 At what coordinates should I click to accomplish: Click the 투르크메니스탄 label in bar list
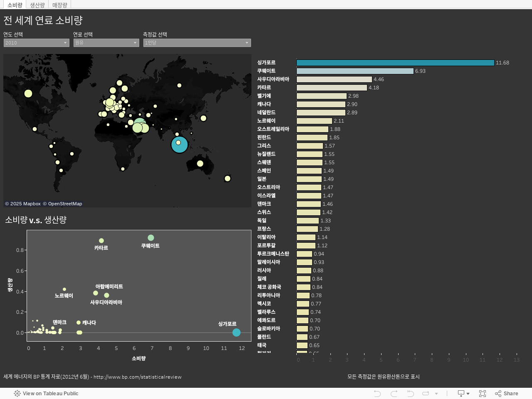point(273,254)
